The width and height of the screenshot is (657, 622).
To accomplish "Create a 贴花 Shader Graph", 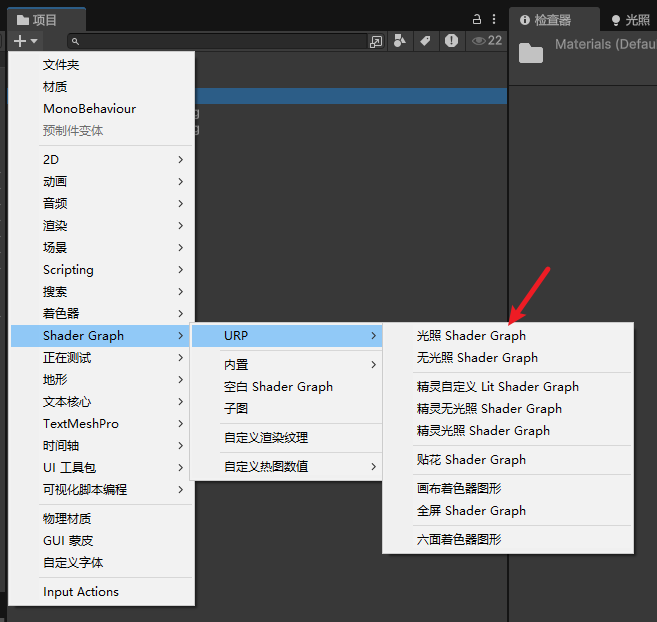I will (x=508, y=460).
